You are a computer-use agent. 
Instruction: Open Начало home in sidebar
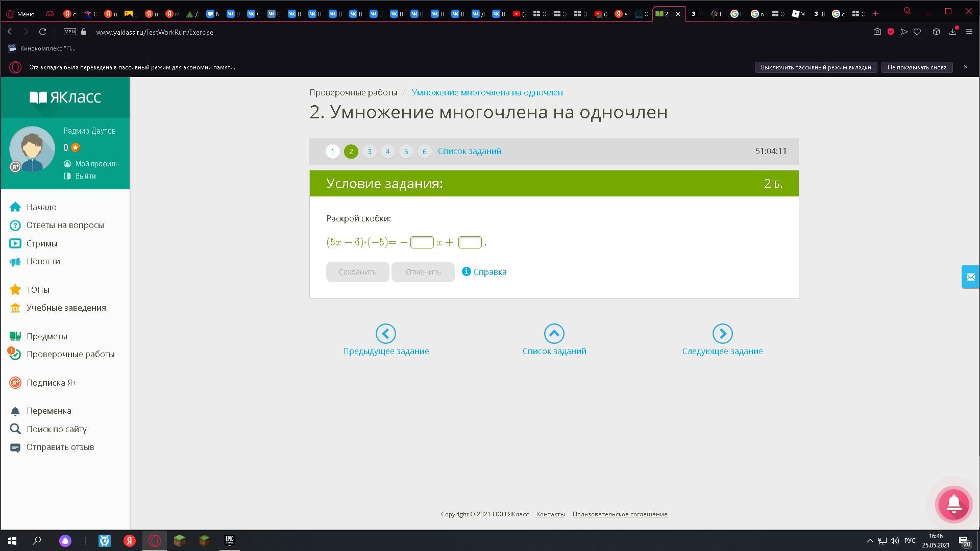tap(41, 207)
